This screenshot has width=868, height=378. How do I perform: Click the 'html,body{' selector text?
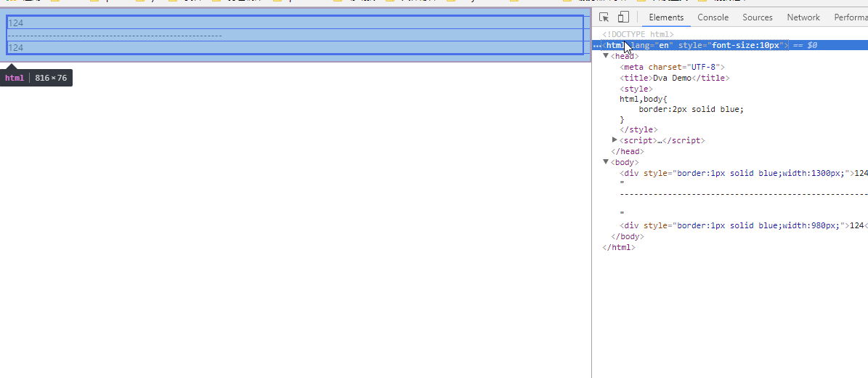pyautogui.click(x=644, y=99)
